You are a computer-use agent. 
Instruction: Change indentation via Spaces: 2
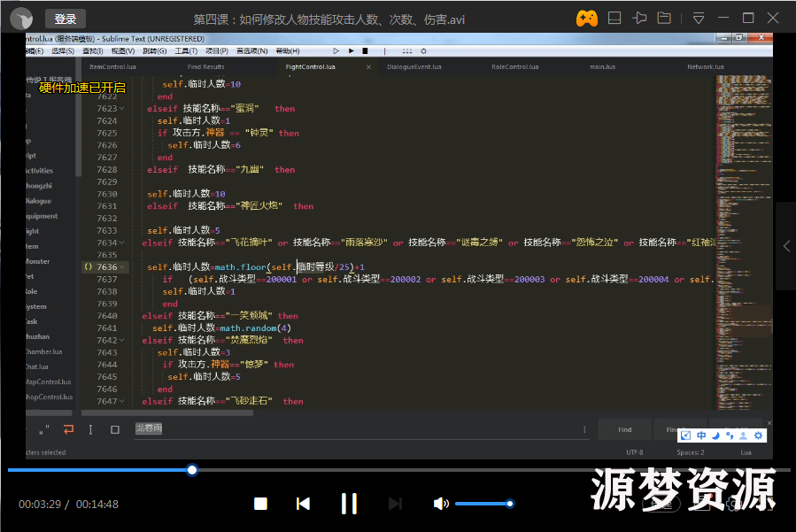coord(691,452)
